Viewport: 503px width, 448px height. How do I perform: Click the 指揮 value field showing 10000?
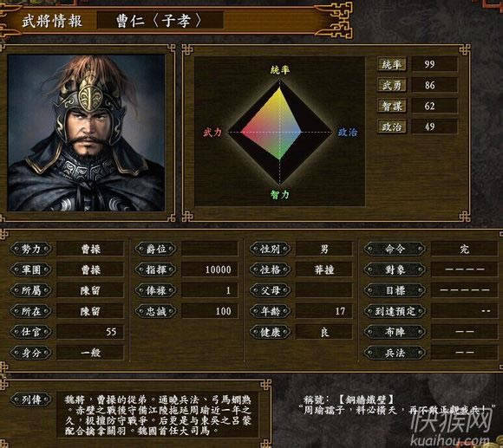pos(210,269)
